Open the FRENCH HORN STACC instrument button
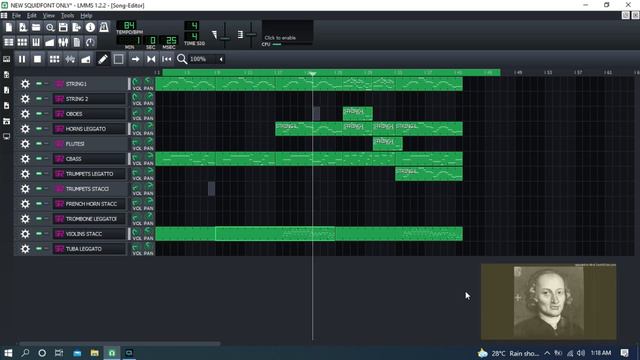The width and height of the screenshot is (640, 360). [89, 204]
